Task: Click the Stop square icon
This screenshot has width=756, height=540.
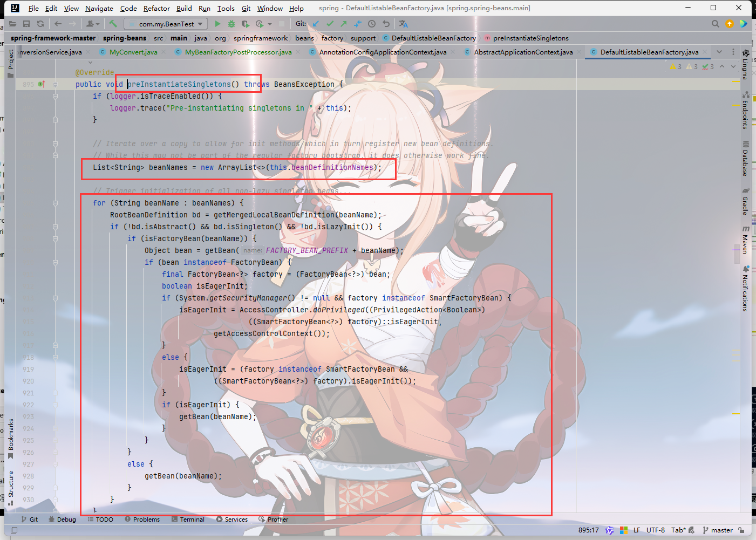Action: click(x=282, y=24)
